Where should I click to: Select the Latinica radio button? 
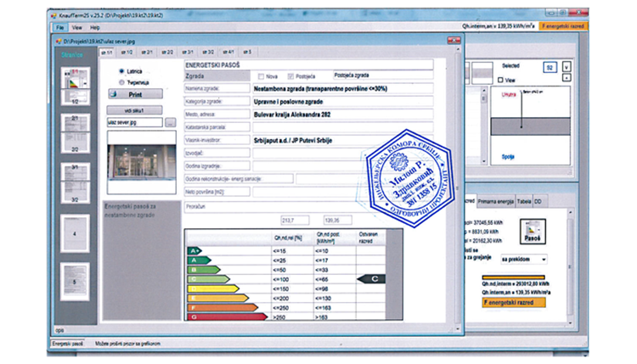pyautogui.click(x=121, y=71)
